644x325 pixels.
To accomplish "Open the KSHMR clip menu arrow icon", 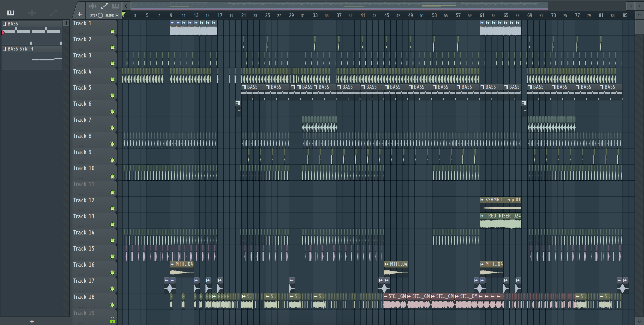I will pos(482,200).
